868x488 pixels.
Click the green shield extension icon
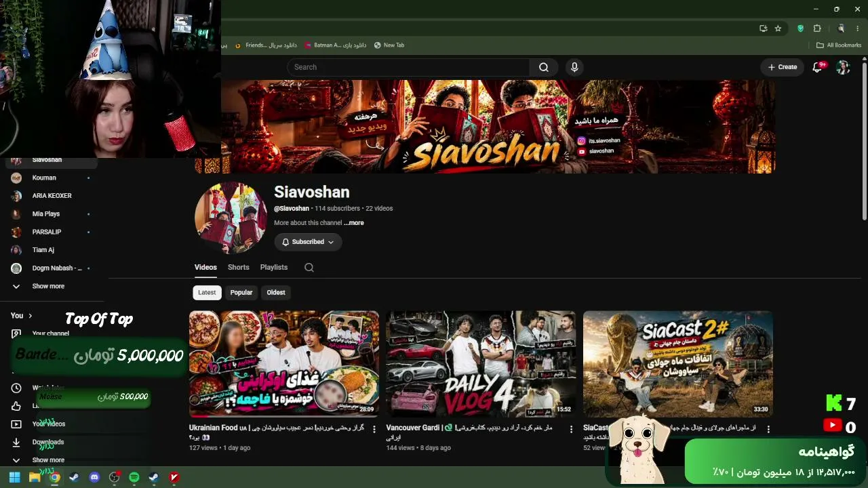pos(800,28)
